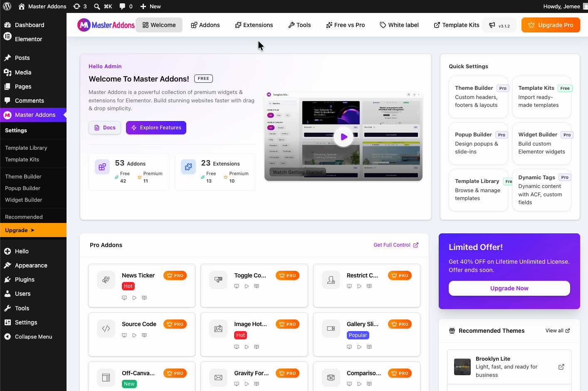588x391 pixels.
Task: Open the Popup Builder quick setting card
Action: pyautogui.click(x=478, y=144)
